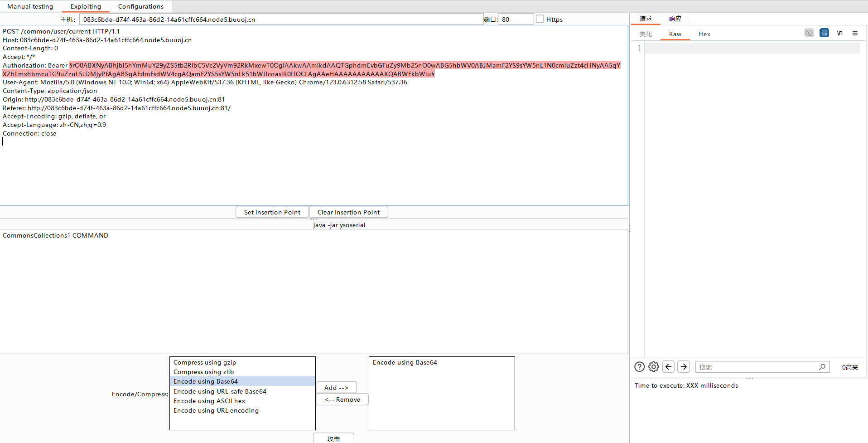The width and height of the screenshot is (868, 443).
Task: Switch to the 响应 response tab
Action: 675,19
